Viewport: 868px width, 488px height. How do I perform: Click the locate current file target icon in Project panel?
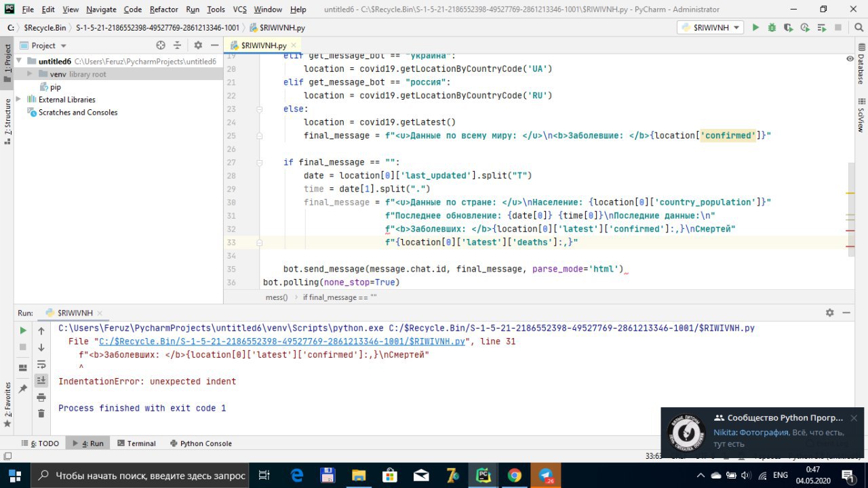[x=161, y=45]
